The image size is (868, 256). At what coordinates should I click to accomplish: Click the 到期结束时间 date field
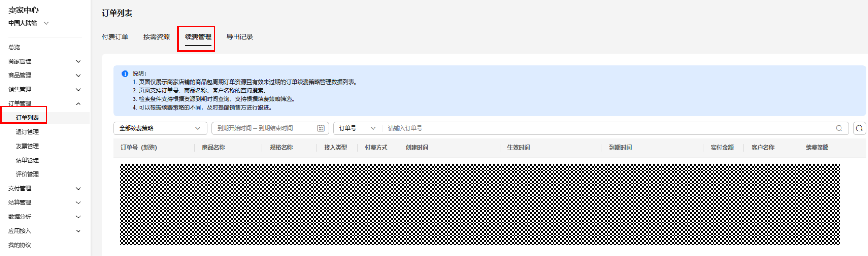(276, 128)
